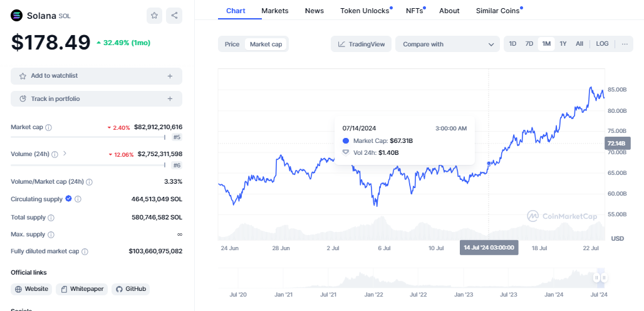Click the $178.49 price text
Image resolution: width=644 pixels, height=311 pixels.
click(51, 43)
